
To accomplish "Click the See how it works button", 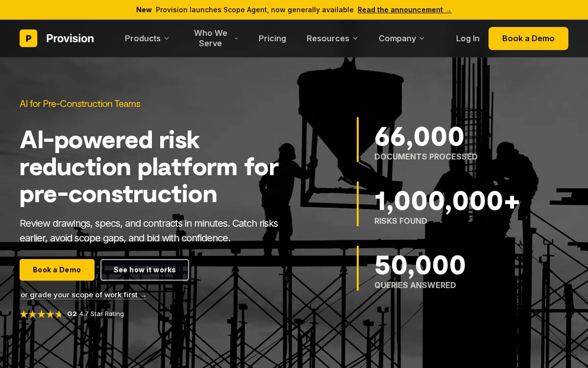I will pos(145,270).
